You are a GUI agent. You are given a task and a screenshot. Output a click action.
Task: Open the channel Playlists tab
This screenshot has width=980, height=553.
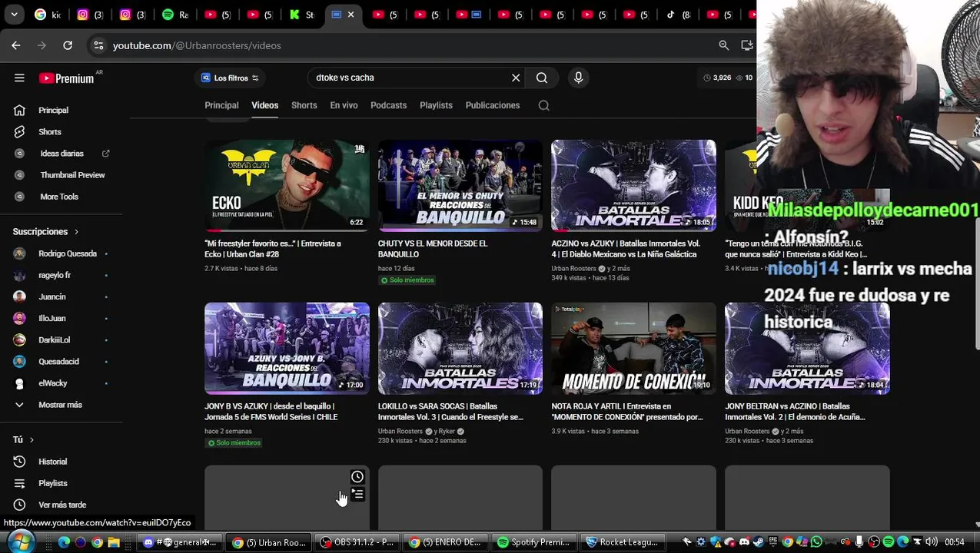(x=436, y=105)
